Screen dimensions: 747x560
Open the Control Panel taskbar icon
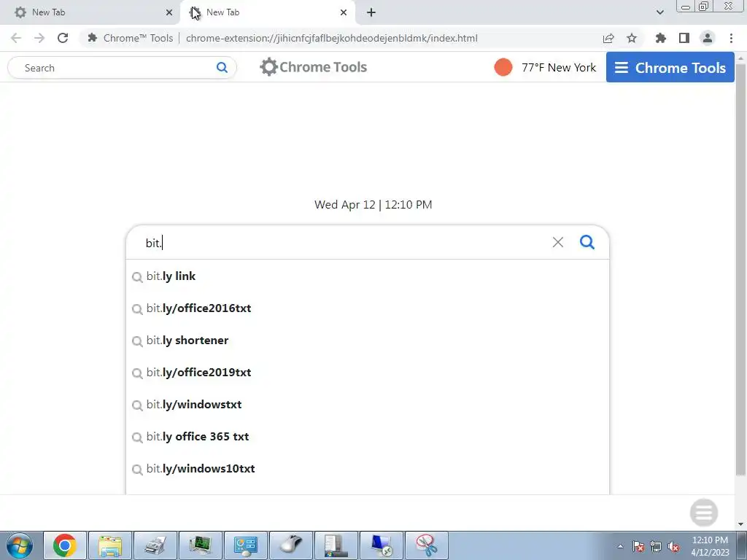(246, 545)
